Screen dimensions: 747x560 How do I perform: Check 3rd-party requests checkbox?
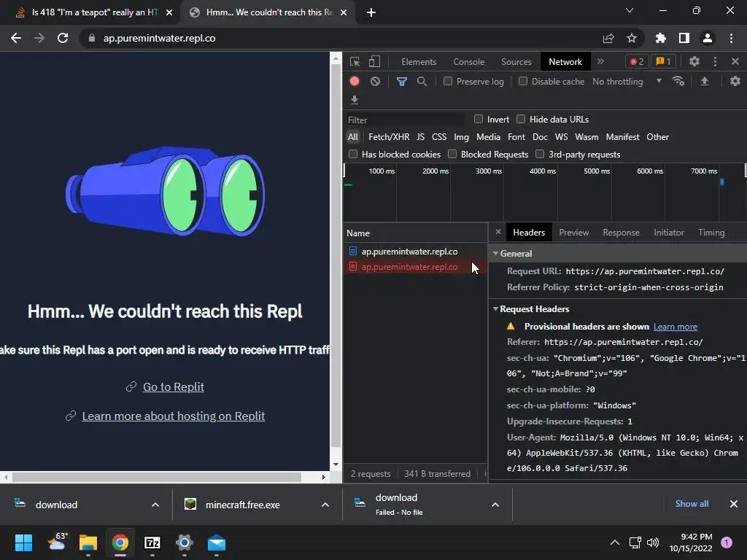coord(540,154)
